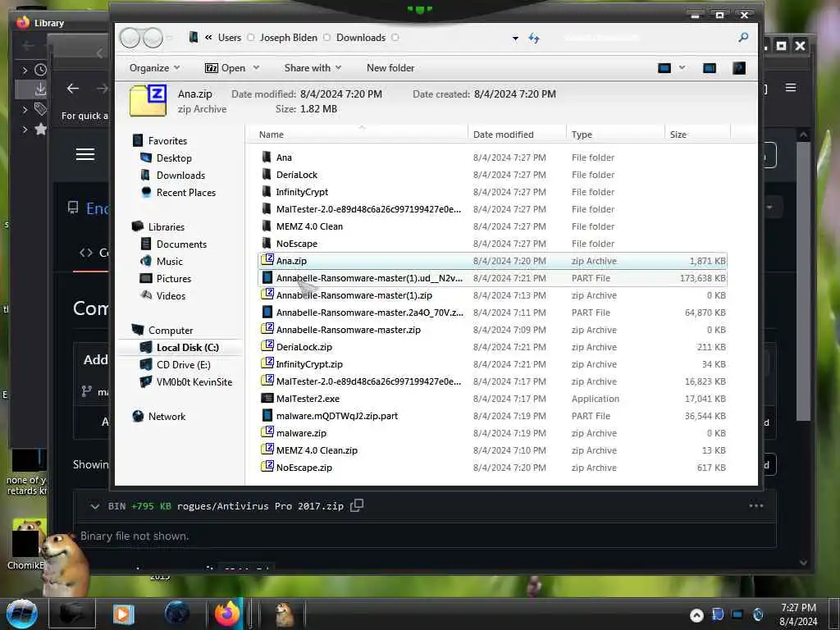Select the file Annabelle-Ransomware-master.zip
This screenshot has height=630, width=840.
point(348,330)
